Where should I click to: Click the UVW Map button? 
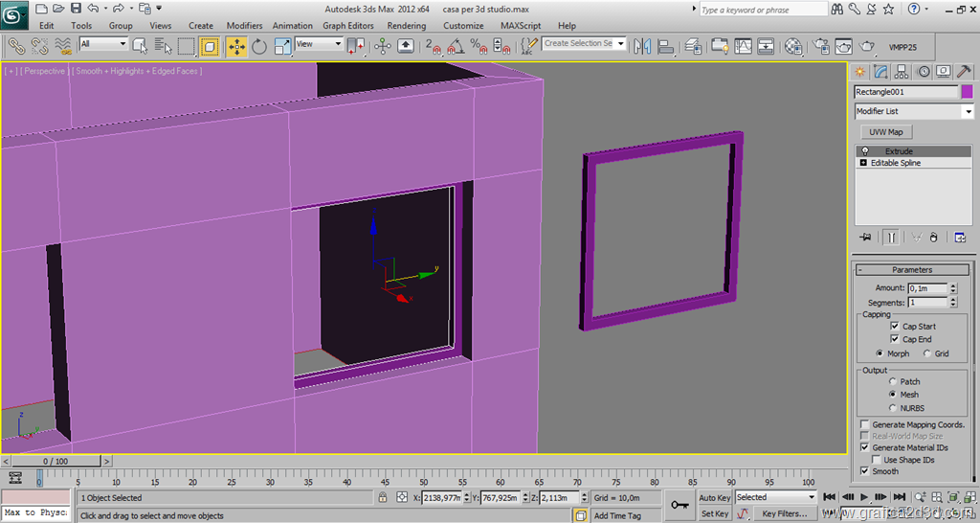click(x=886, y=132)
